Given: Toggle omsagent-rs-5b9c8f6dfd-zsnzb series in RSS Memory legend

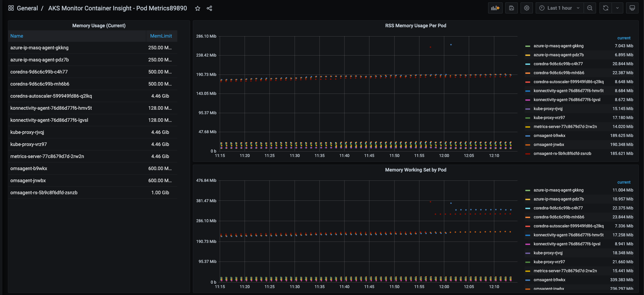Looking at the screenshot, I should 562,154.
